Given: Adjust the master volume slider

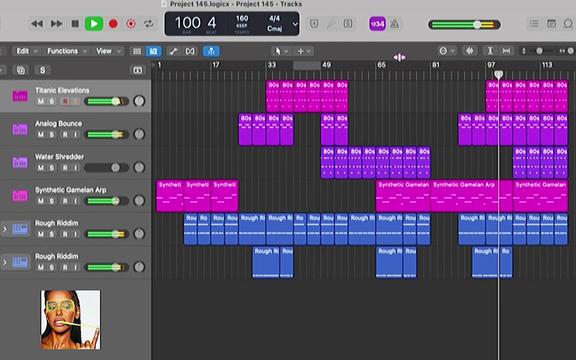Looking at the screenshot, I should [x=464, y=25].
